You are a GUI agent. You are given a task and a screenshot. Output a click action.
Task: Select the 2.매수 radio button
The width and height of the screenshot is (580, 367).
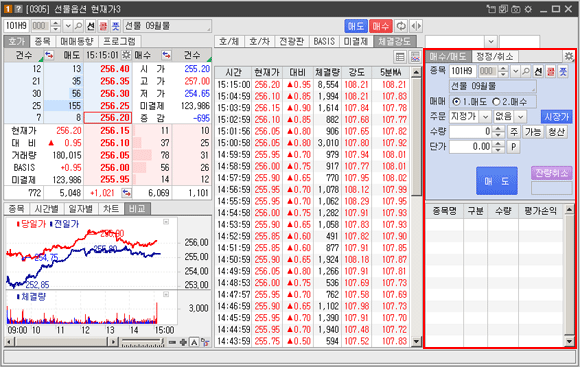(x=496, y=101)
